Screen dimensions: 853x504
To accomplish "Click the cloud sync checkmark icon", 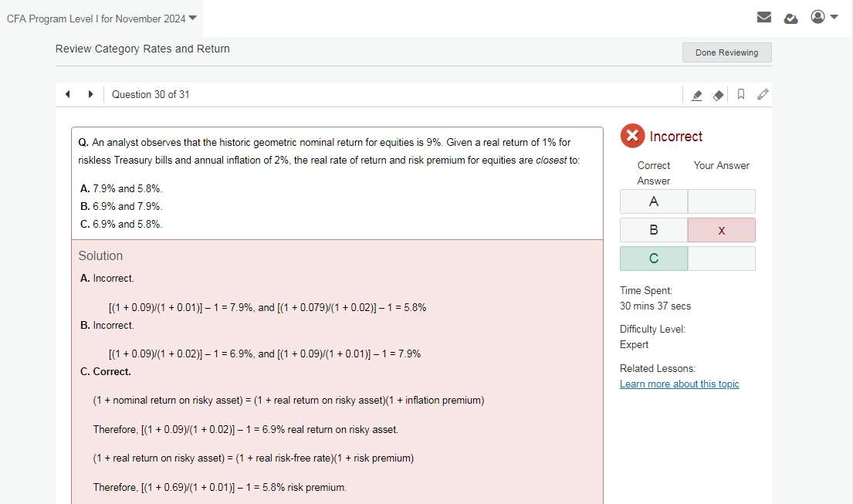I will click(x=790, y=18).
